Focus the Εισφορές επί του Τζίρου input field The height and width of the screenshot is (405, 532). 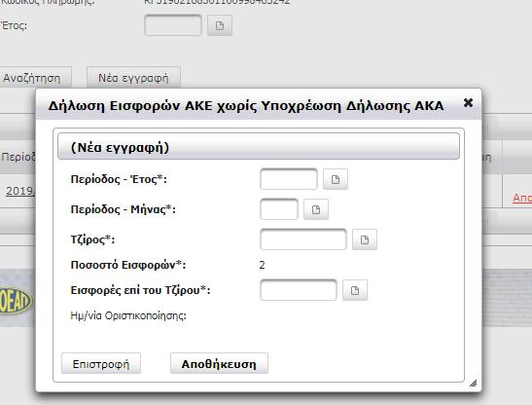click(x=299, y=290)
